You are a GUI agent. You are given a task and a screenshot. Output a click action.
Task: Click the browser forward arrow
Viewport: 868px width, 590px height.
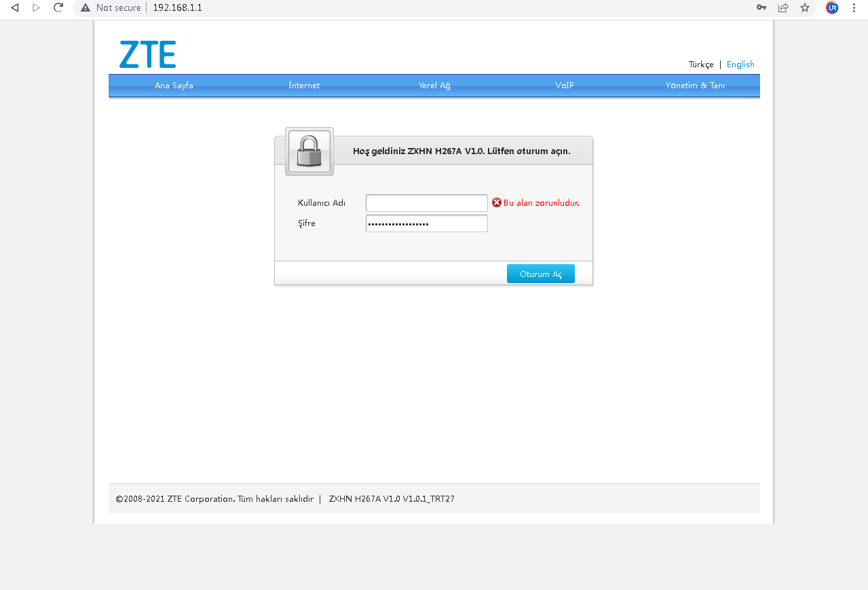coord(37,7)
